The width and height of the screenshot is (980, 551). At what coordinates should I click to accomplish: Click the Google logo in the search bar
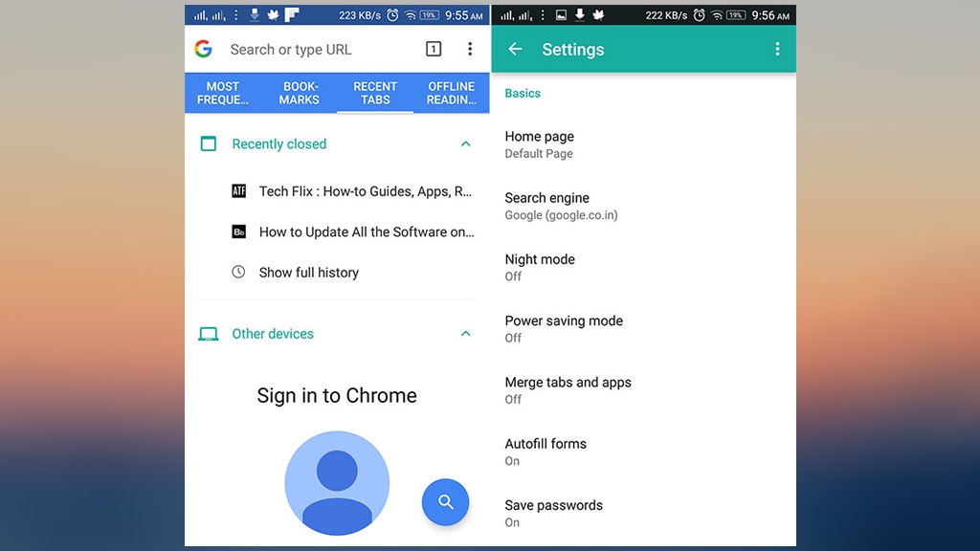pos(203,49)
